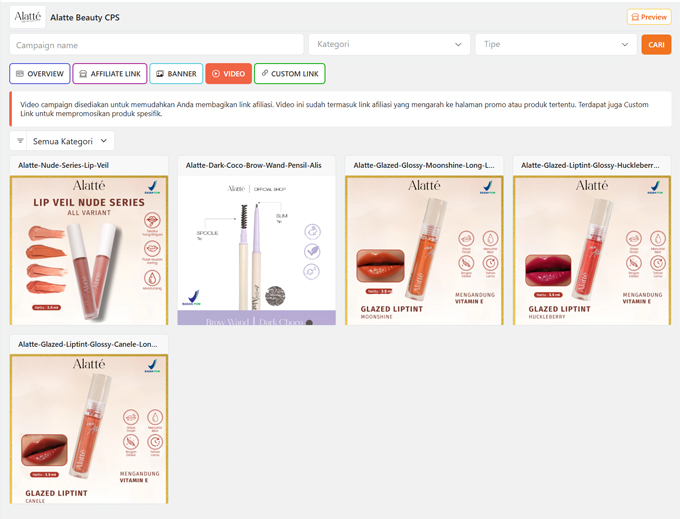Open the Kategori dropdown
680x519 pixels.
(x=388, y=45)
